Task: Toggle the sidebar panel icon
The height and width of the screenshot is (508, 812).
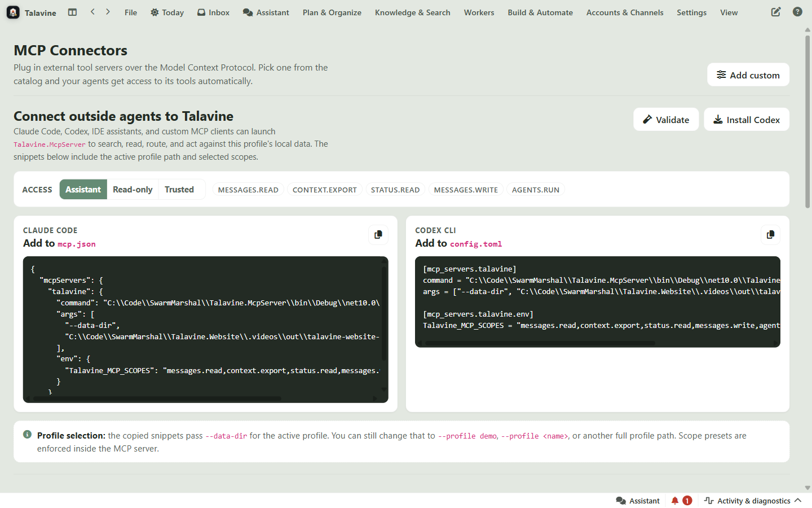Action: 72,12
